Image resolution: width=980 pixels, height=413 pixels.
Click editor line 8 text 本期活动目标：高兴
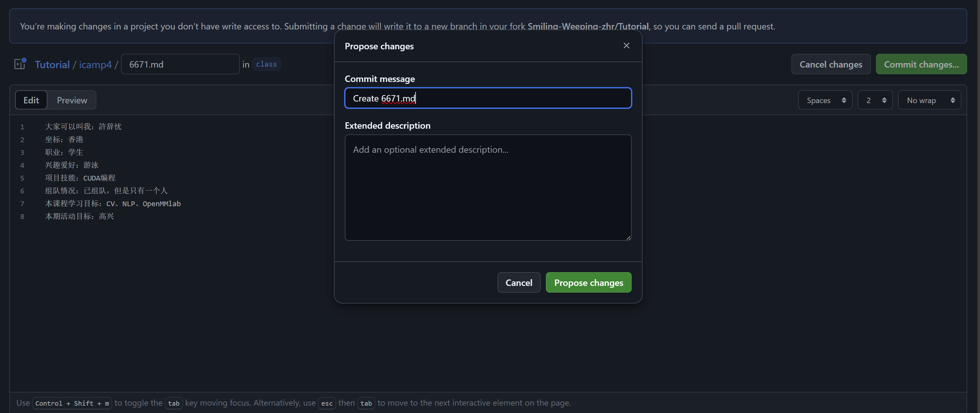point(79,216)
